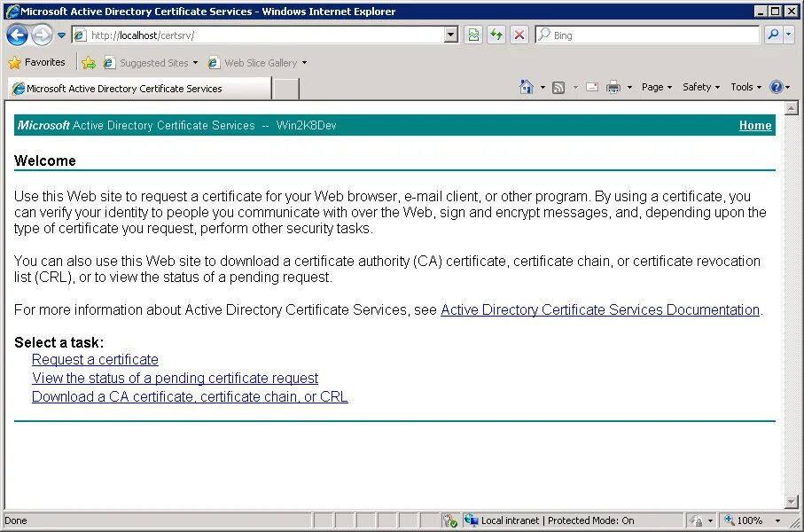Click the scrollbar up arrow

click(792, 108)
